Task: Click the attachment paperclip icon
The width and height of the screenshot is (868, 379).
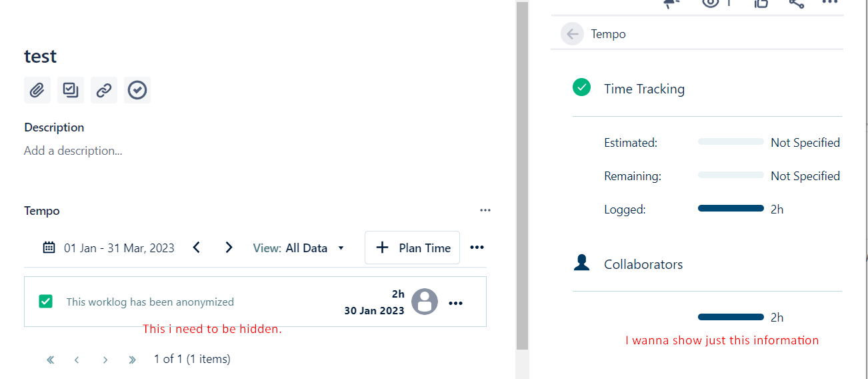Action: [x=37, y=90]
